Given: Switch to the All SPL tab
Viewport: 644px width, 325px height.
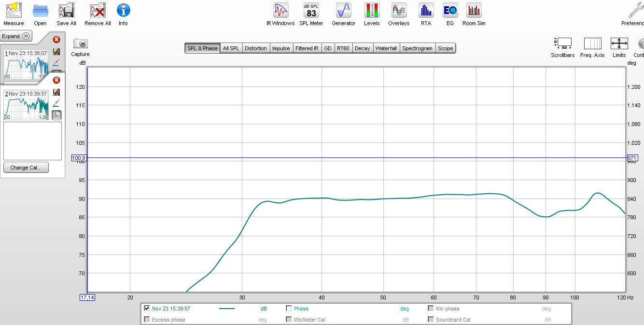Looking at the screenshot, I should (231, 48).
